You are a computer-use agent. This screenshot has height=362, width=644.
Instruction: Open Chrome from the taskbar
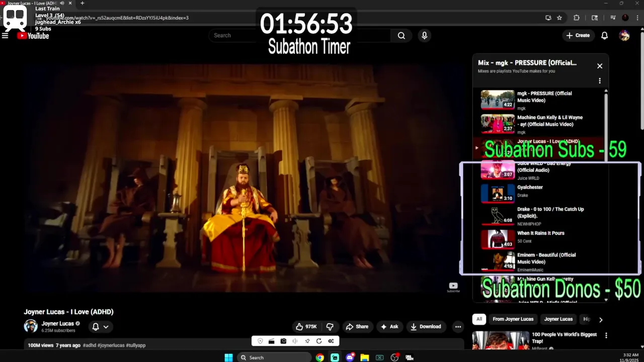click(x=320, y=357)
